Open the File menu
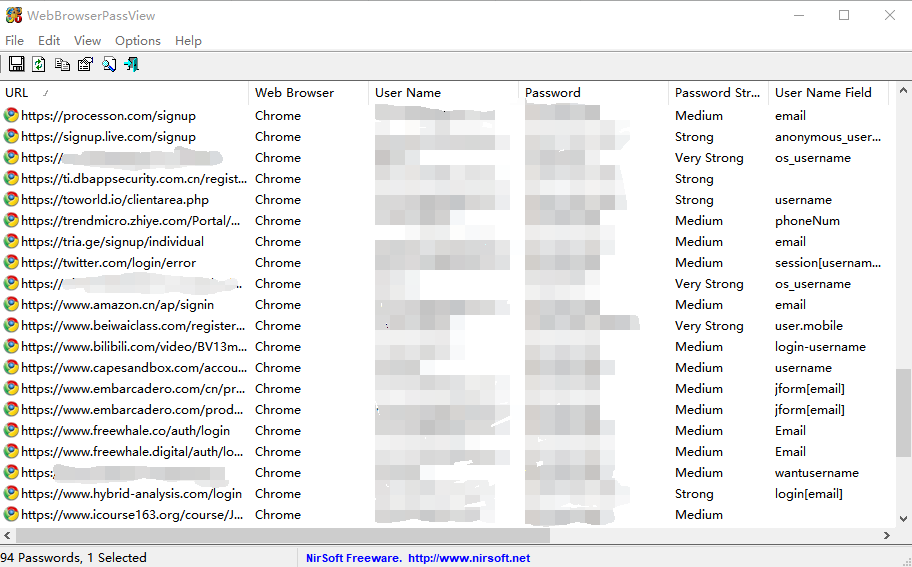912x567 pixels. point(15,41)
